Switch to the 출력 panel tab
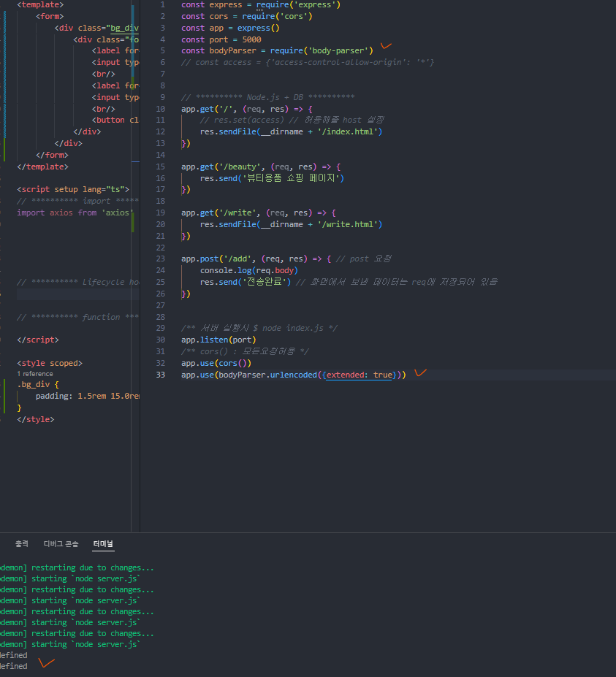The height and width of the screenshot is (677, 616). [x=22, y=543]
